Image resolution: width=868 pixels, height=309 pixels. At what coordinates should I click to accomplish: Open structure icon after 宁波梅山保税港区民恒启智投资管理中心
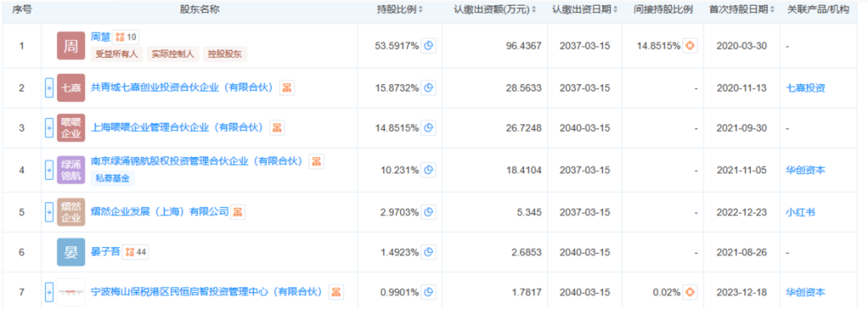point(336,292)
